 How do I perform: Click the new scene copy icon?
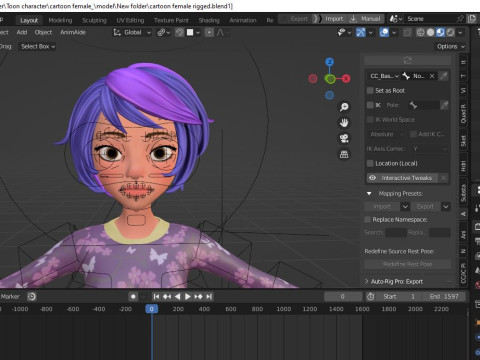coord(472,19)
